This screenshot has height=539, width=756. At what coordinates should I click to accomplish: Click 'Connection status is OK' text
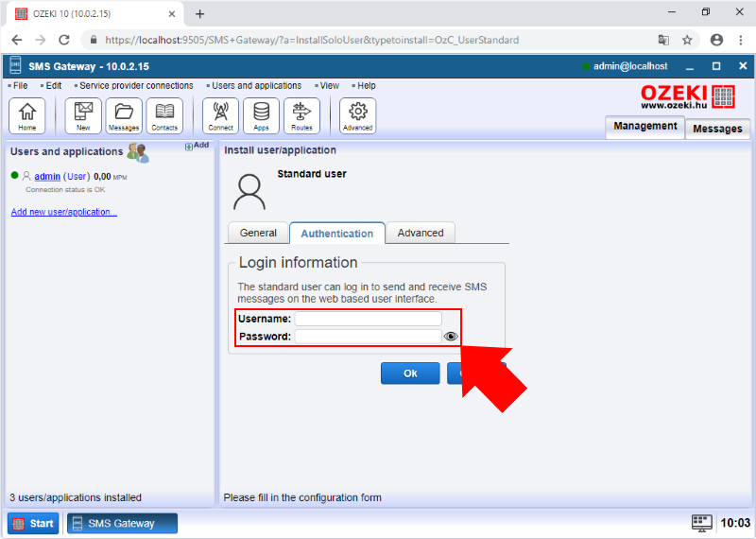(x=65, y=190)
